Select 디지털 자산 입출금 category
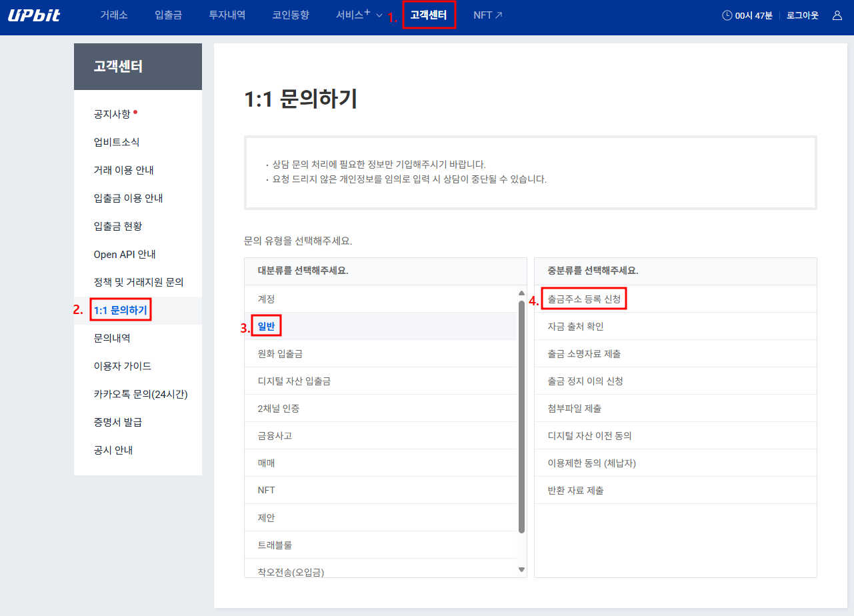The height and width of the screenshot is (616, 854). [293, 381]
